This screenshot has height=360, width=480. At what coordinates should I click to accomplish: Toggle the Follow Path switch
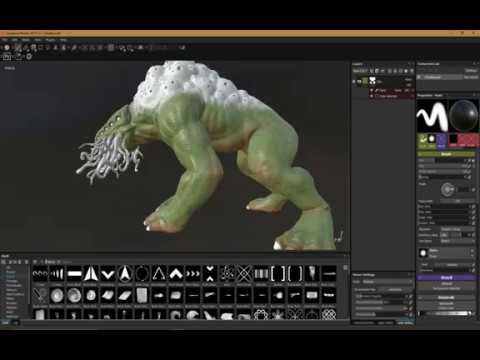point(457,201)
